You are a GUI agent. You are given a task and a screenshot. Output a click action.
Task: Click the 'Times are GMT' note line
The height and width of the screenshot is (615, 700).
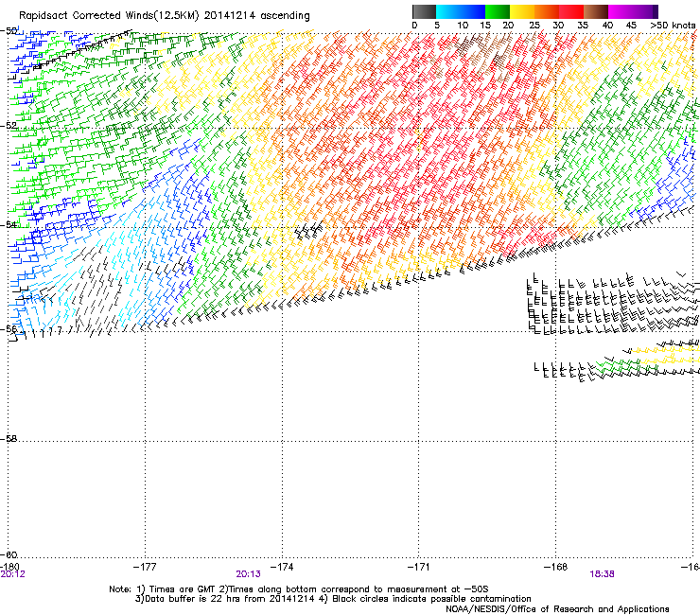point(299,589)
